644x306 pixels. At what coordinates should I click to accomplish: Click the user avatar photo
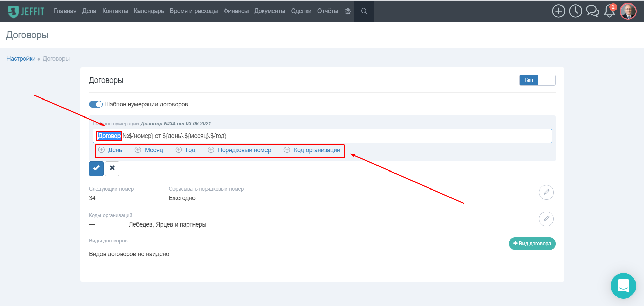pos(628,11)
